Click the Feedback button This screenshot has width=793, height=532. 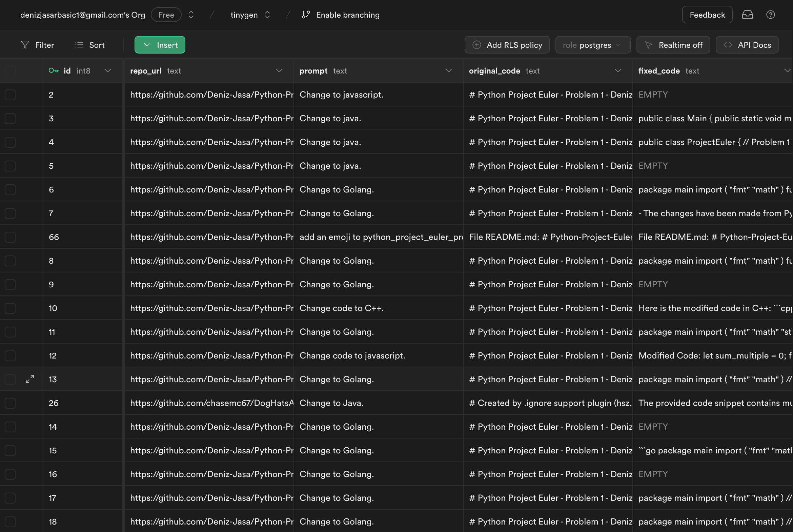pos(707,15)
